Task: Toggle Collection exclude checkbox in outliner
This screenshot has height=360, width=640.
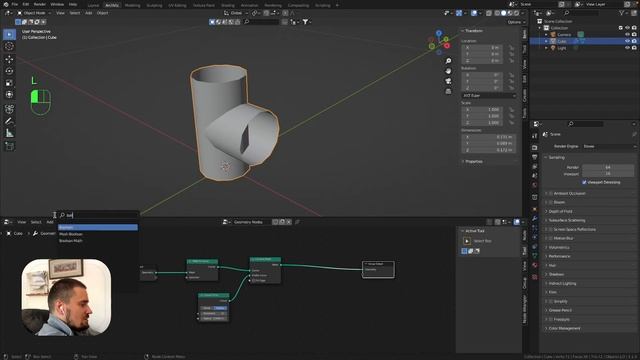Action: click(x=620, y=28)
